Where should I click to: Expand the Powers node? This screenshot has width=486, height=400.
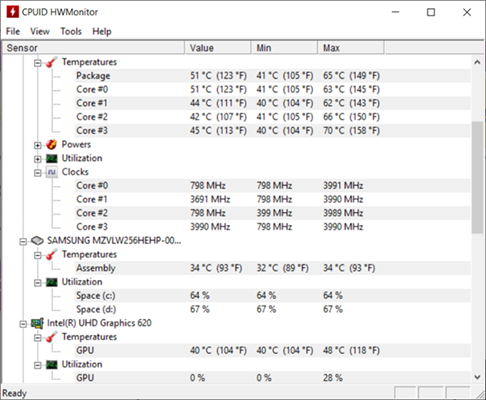(38, 145)
